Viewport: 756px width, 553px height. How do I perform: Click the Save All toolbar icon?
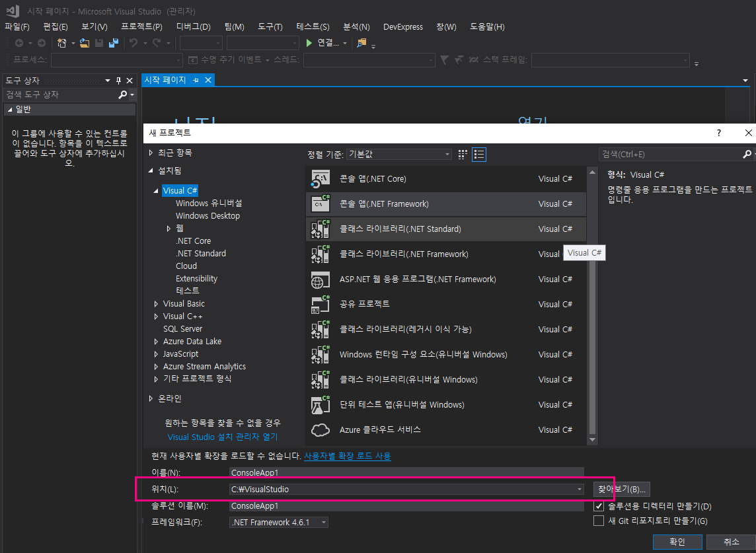point(114,44)
